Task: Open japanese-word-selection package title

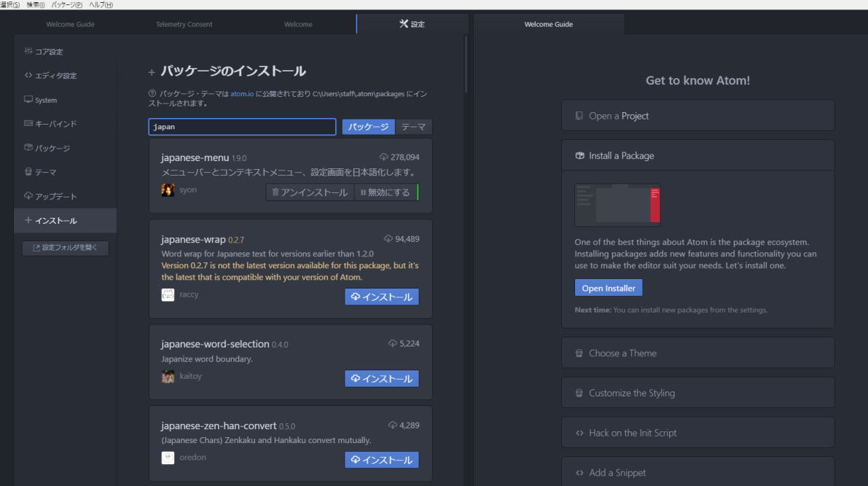Action: pos(215,344)
